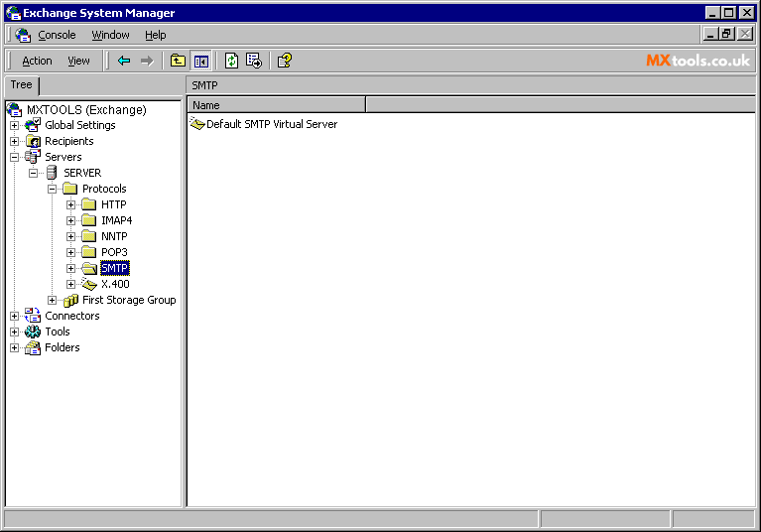Expand the X.400 node

pyautogui.click(x=70, y=285)
